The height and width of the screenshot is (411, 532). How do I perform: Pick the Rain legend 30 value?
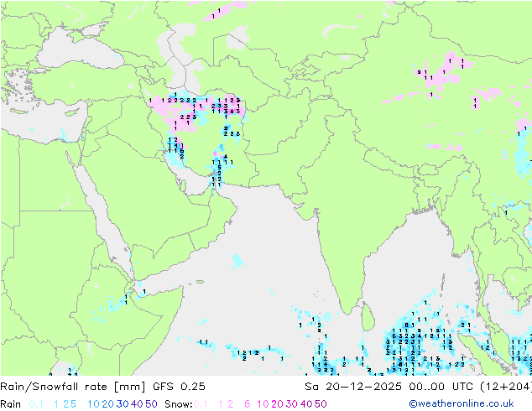pos(123,404)
